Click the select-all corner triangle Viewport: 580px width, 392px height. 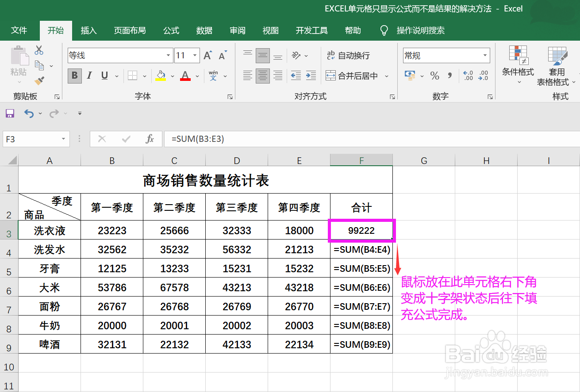point(12,160)
